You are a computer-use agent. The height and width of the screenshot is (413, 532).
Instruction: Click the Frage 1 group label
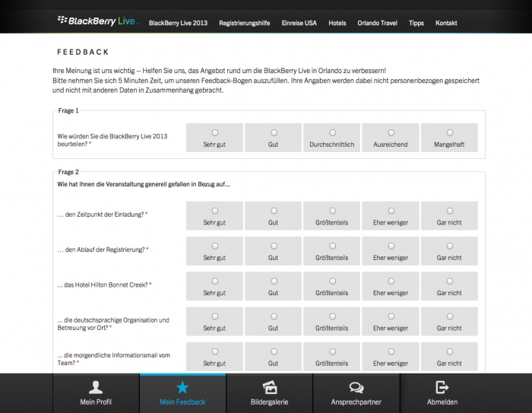pos(68,111)
